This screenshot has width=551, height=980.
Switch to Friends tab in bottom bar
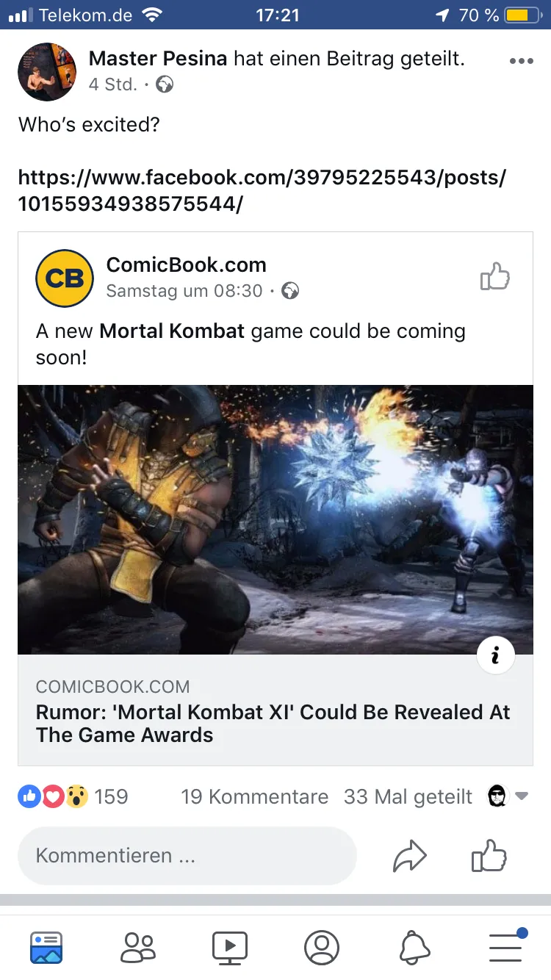click(x=138, y=947)
